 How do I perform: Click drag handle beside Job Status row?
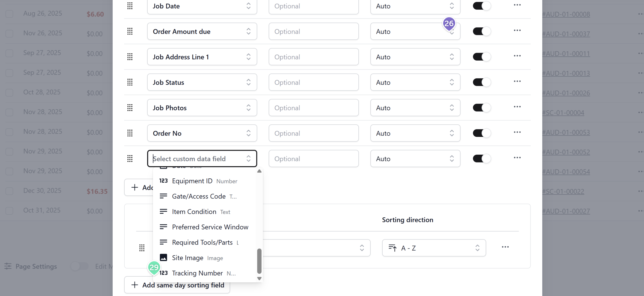tap(130, 82)
